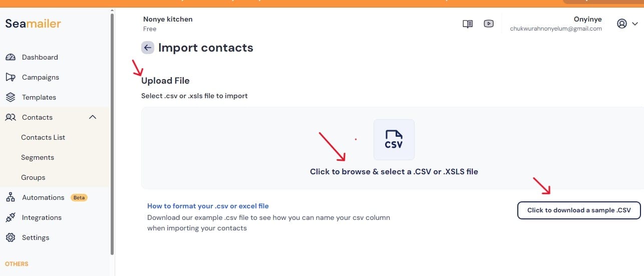Select Groups under Contacts
Viewport: 644px width, 276px height.
[33, 177]
